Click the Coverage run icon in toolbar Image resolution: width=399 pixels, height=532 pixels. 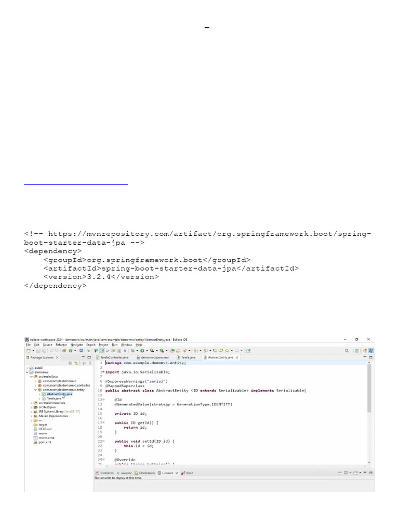(x=152, y=351)
